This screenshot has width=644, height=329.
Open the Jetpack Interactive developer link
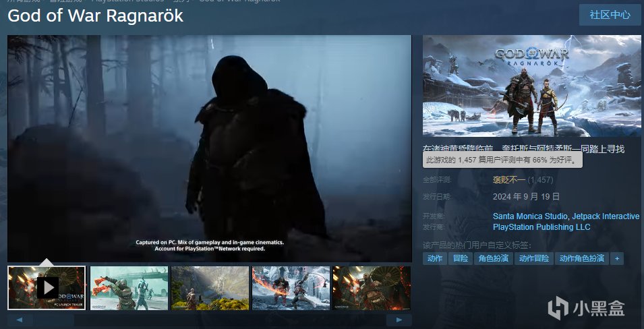click(x=606, y=216)
